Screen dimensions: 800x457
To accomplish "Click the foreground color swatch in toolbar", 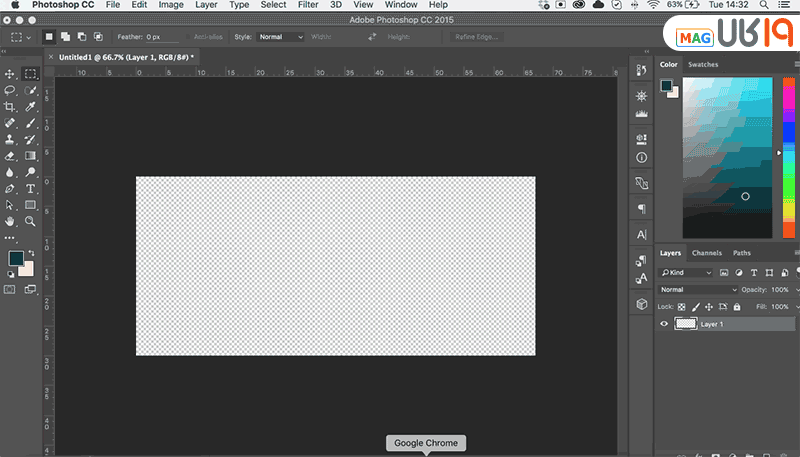I will point(16,259).
